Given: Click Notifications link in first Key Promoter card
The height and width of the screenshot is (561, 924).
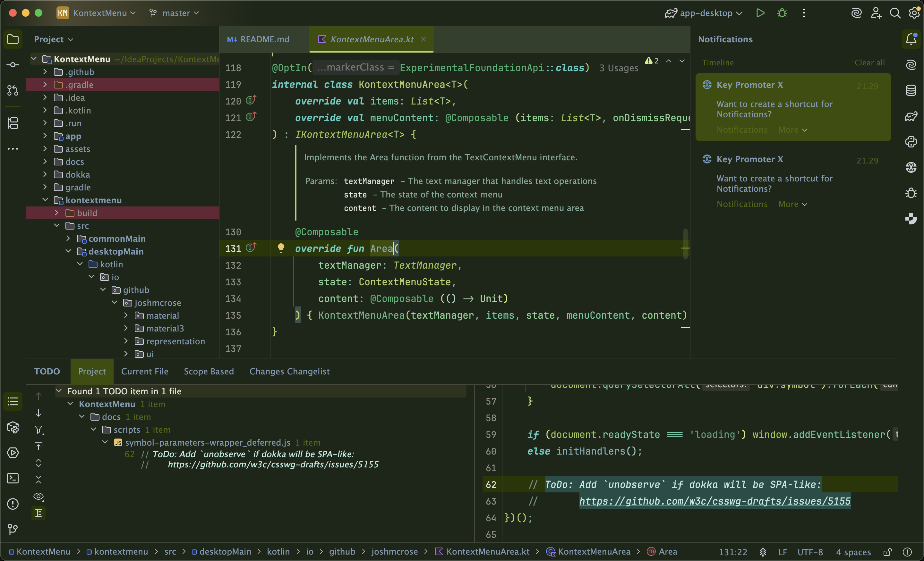Looking at the screenshot, I should pos(742,130).
